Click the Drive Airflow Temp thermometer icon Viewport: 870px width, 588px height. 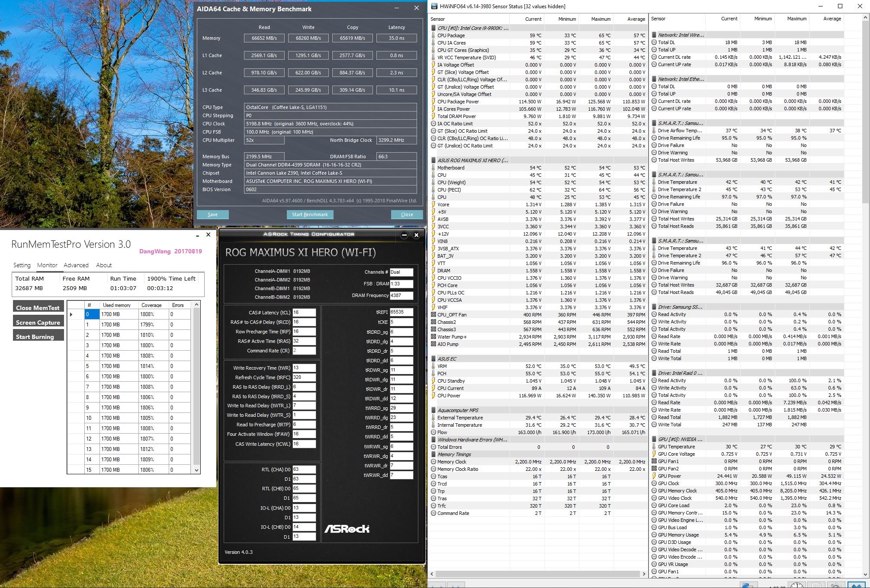[x=654, y=131]
